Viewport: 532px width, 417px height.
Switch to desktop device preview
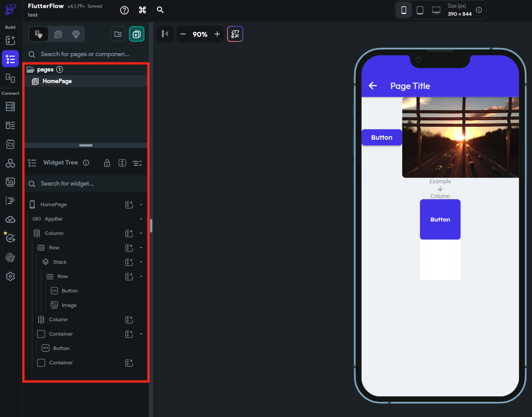point(436,10)
